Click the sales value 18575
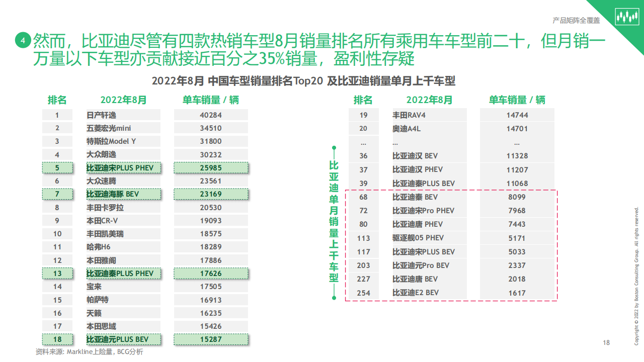 (x=211, y=234)
